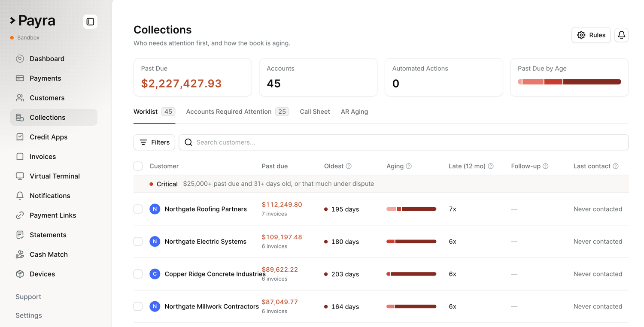The width and height of the screenshot is (644, 327).
Task: Click the Devices cube icon
Action: pos(20,274)
